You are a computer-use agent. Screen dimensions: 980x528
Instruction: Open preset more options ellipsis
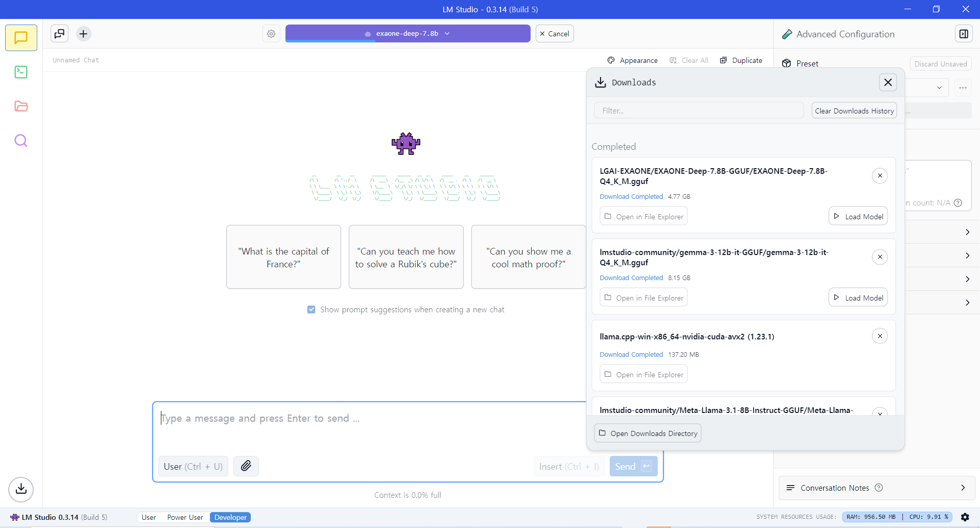[x=963, y=88]
